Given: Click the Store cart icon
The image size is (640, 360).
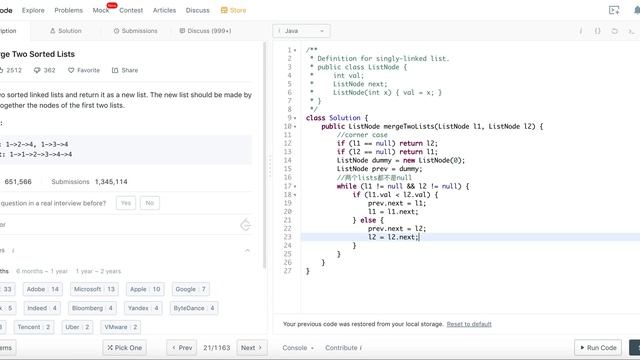Looking at the screenshot, I should (x=224, y=10).
